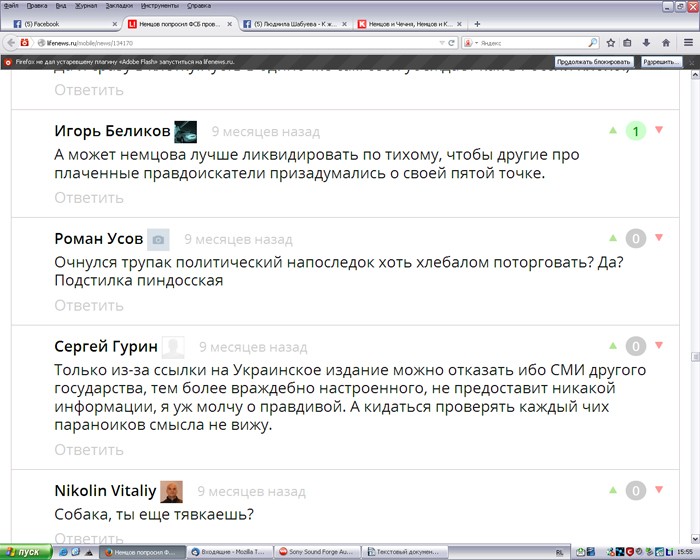Screen dimensions: 700x560
Task: Open new tab with plus button
Action: click(x=477, y=23)
